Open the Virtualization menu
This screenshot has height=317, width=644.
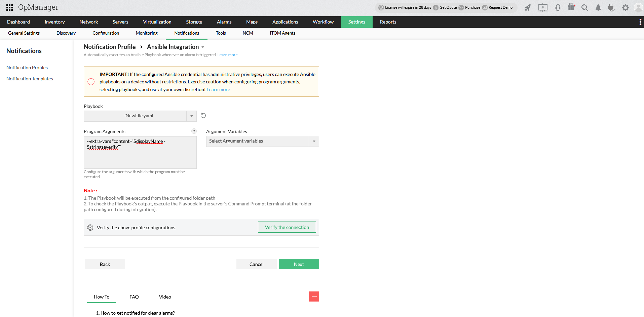point(157,22)
